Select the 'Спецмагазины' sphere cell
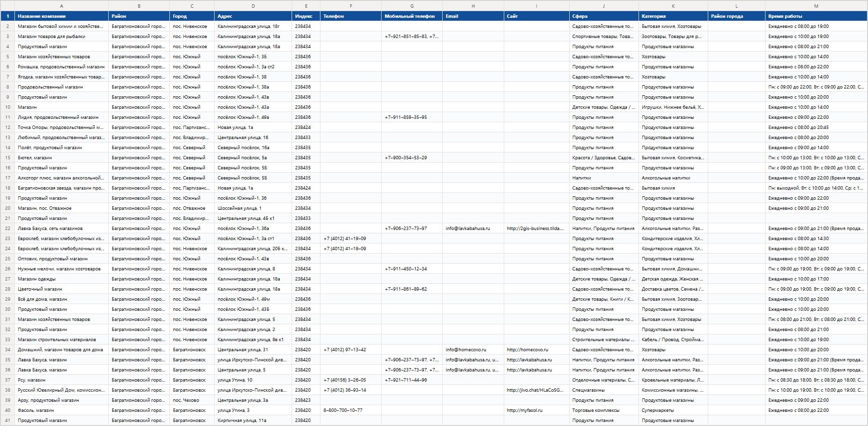Image resolution: width=868 pixels, height=434 pixels. (x=604, y=390)
